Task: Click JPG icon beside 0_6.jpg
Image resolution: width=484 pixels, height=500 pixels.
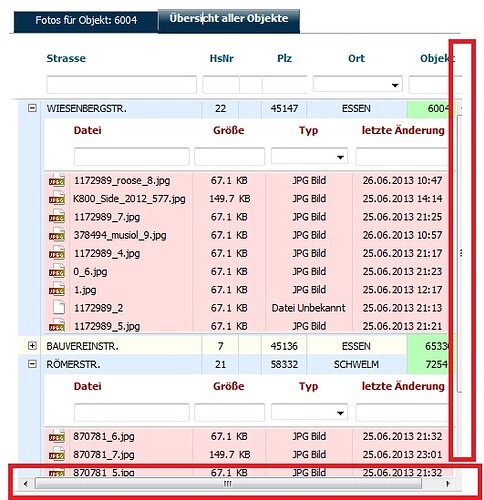Action: pos(57,271)
